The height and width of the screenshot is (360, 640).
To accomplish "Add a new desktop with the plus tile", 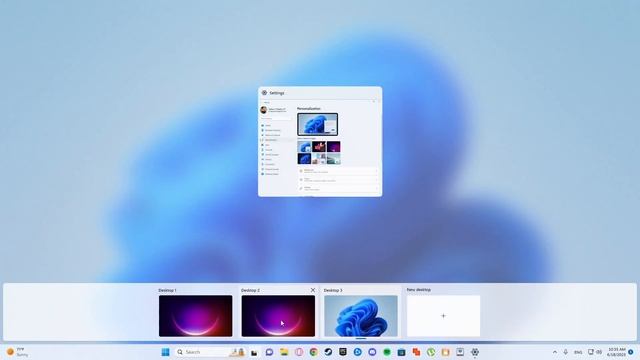I will coord(443,316).
